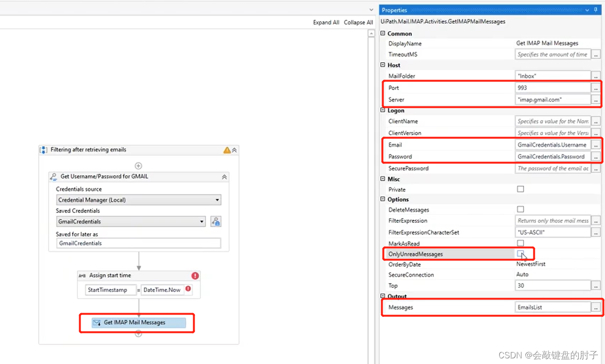The height and width of the screenshot is (364, 605).
Task: Open ellipsis editor for Password
Action: 596,156
